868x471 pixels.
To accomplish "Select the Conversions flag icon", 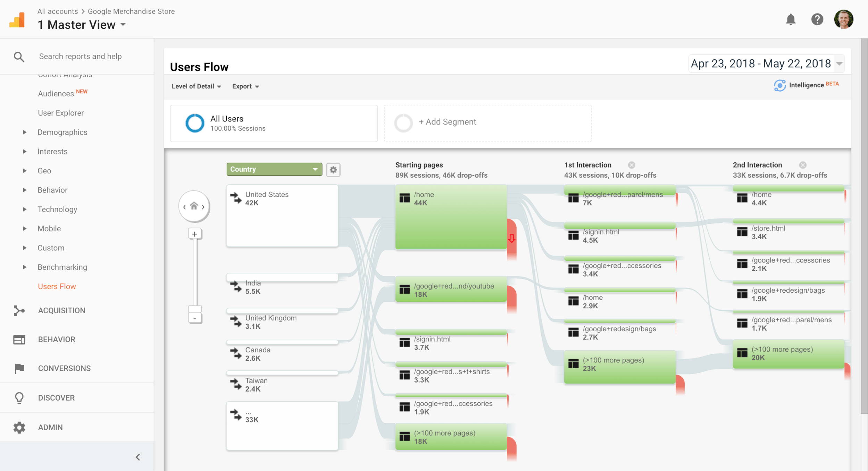I will (x=19, y=368).
